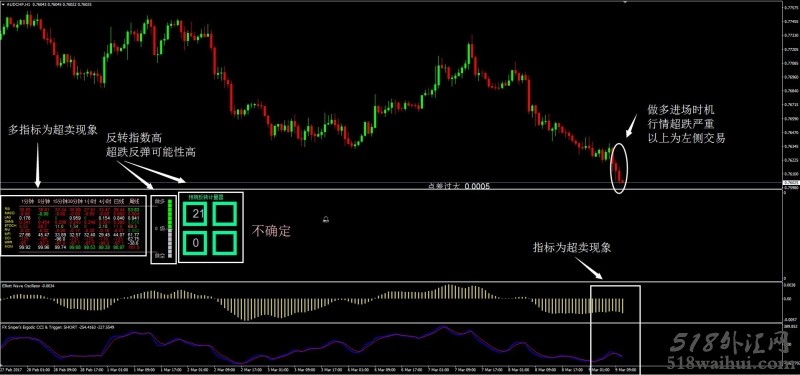Click the white arrow pointing at the ellipse
The image size is (800, 375).
click(632, 124)
